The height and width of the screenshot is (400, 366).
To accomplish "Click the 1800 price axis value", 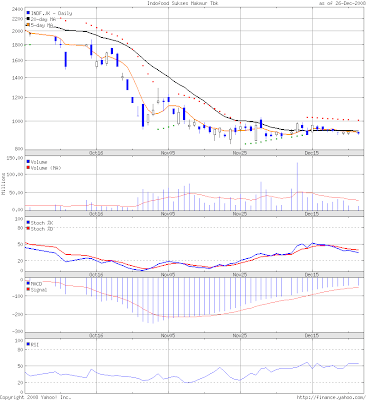I will coord(18,45).
